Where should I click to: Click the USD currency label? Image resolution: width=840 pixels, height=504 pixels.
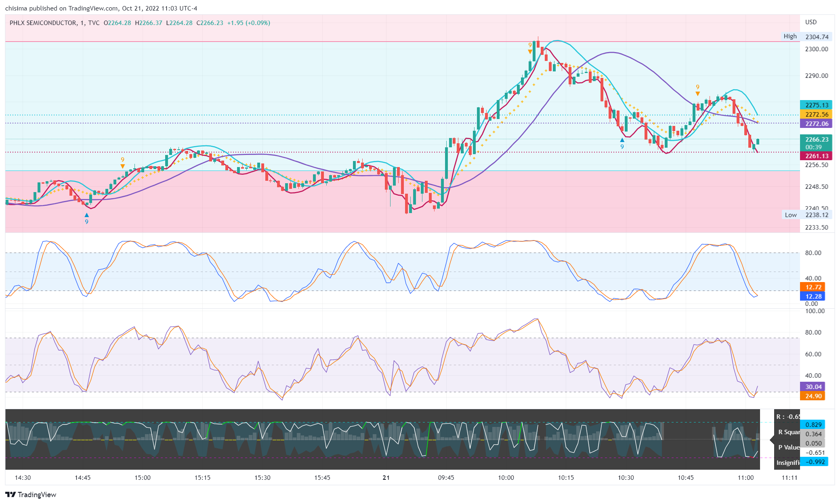pos(811,22)
